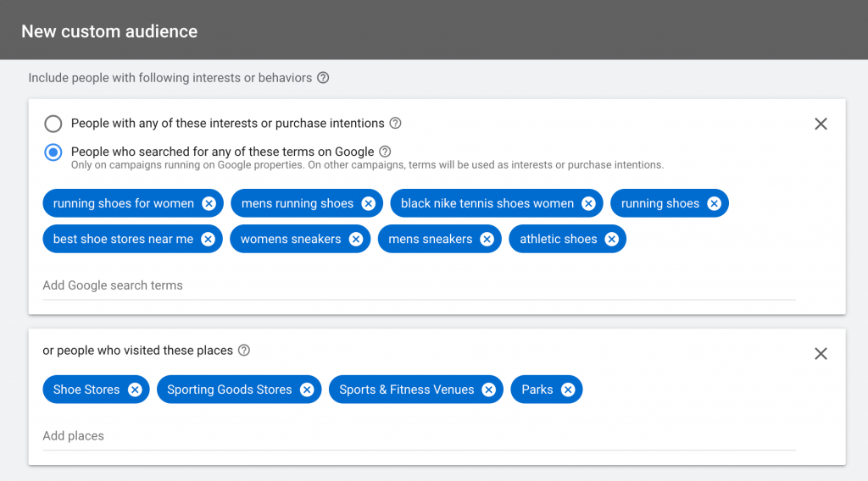
Task: Remove 'Sports & Fitness Venues' place chip
Action: point(488,390)
